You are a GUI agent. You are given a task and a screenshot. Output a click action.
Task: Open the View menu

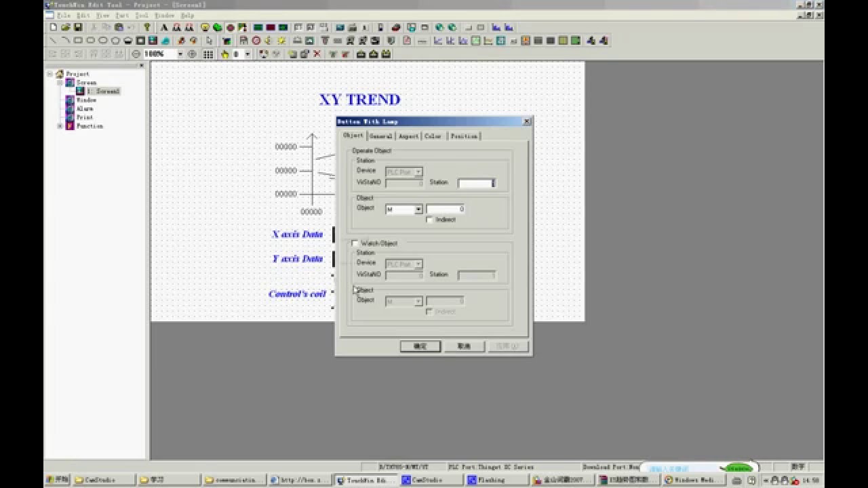[x=102, y=15]
